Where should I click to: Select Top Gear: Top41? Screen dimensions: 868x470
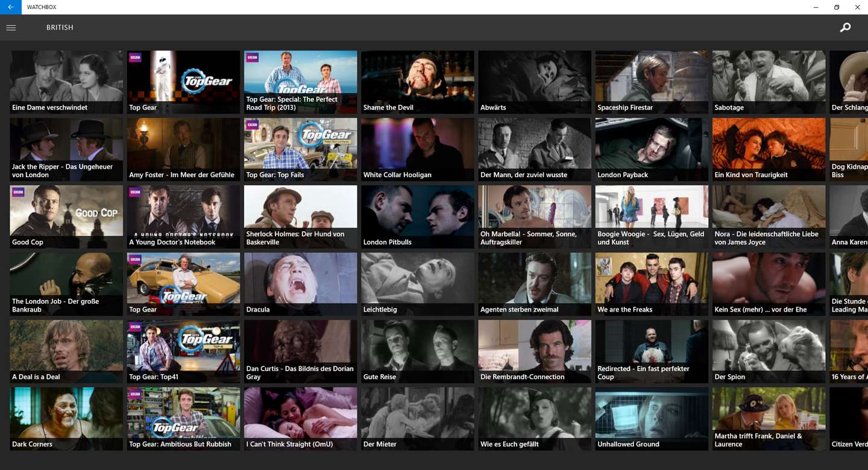183,352
